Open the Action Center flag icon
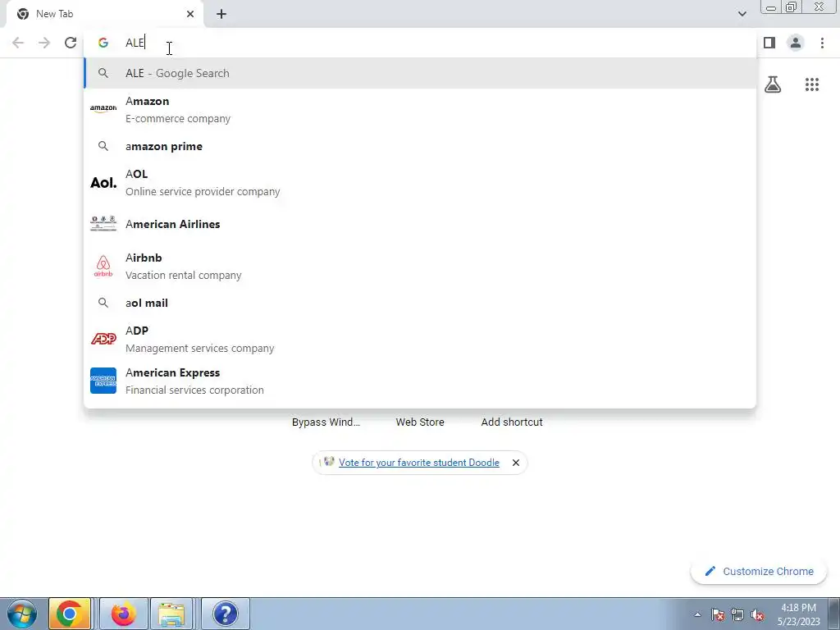Screen dimensions: 840x630 pyautogui.click(x=717, y=614)
